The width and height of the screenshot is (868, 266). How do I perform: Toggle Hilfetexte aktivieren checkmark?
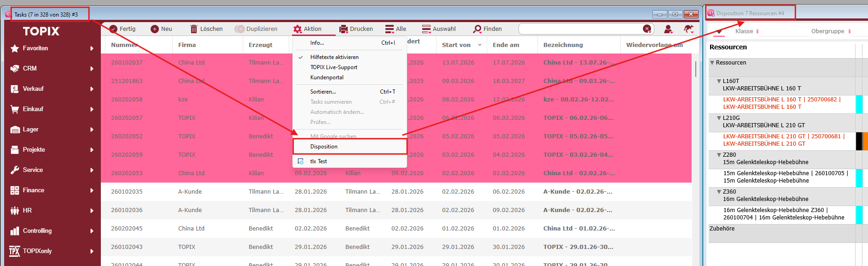click(301, 57)
